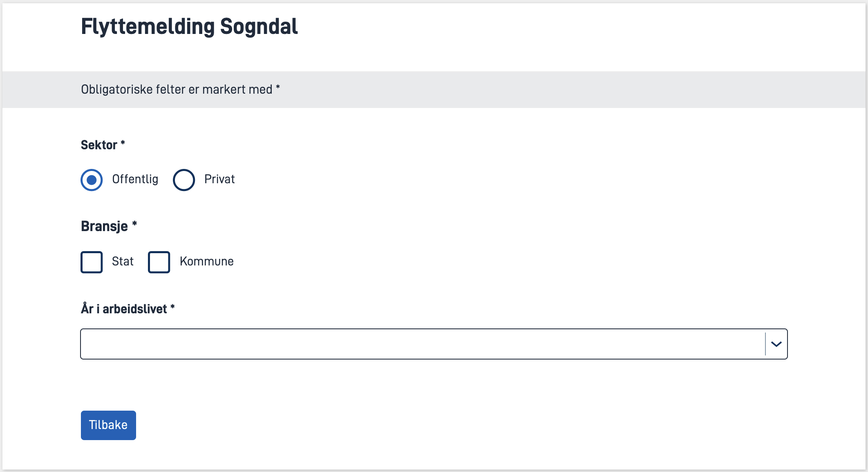Click the separator line beside dropdown chevron
Viewport: 868px width, 472px height.
click(765, 344)
